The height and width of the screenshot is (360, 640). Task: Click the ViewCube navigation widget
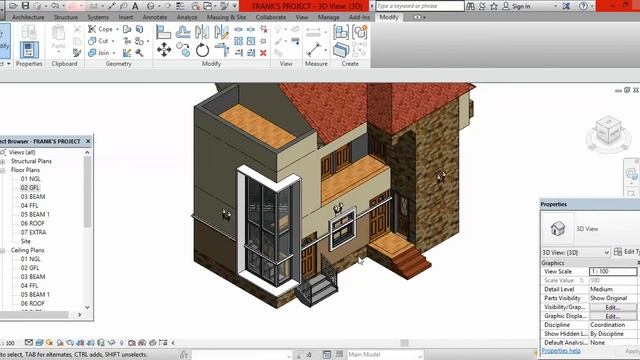(x=608, y=130)
